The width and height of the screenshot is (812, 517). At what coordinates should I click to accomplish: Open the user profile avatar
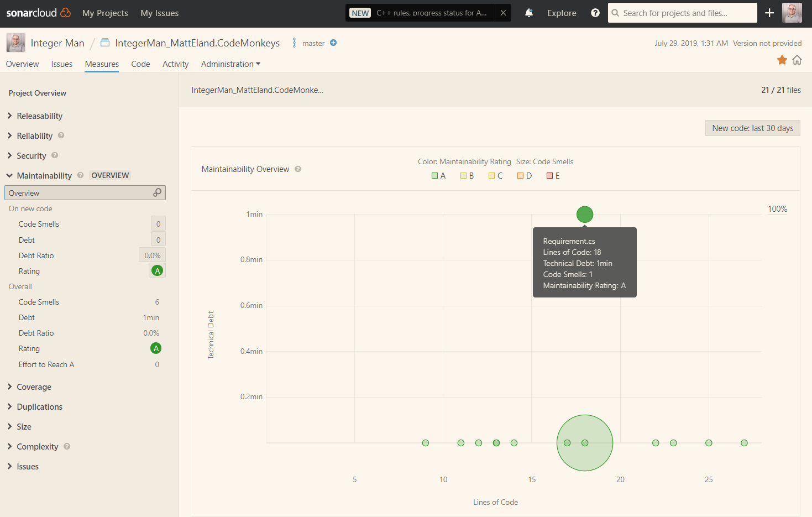(x=792, y=12)
